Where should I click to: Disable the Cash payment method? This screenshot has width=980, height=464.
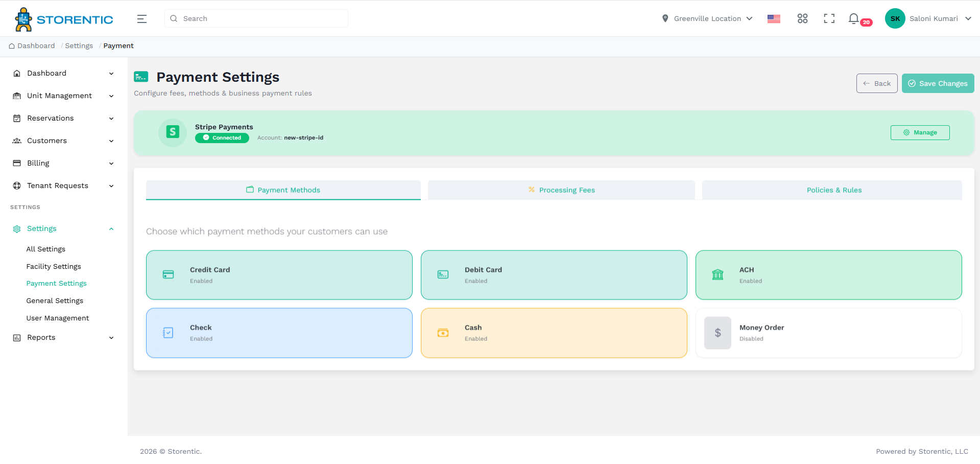(554, 333)
